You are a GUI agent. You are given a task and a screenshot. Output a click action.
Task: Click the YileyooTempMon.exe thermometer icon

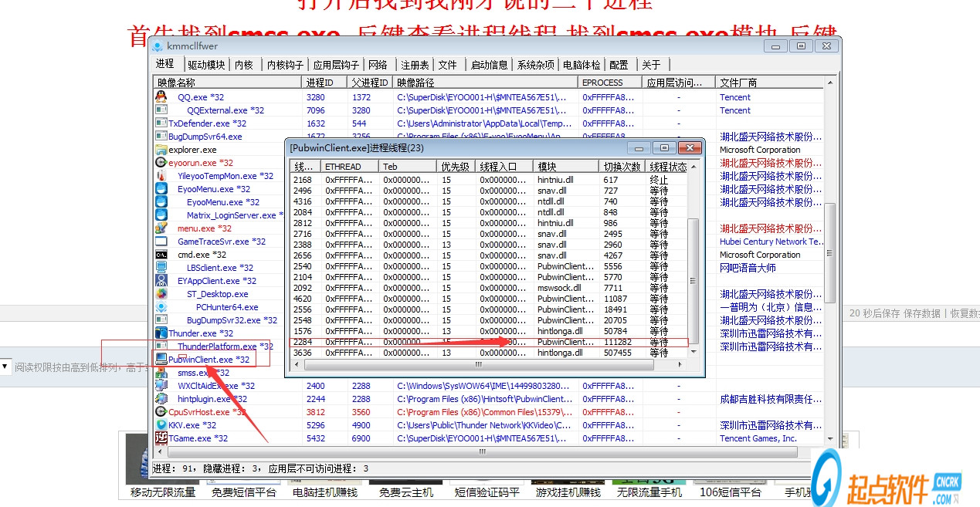click(x=161, y=176)
